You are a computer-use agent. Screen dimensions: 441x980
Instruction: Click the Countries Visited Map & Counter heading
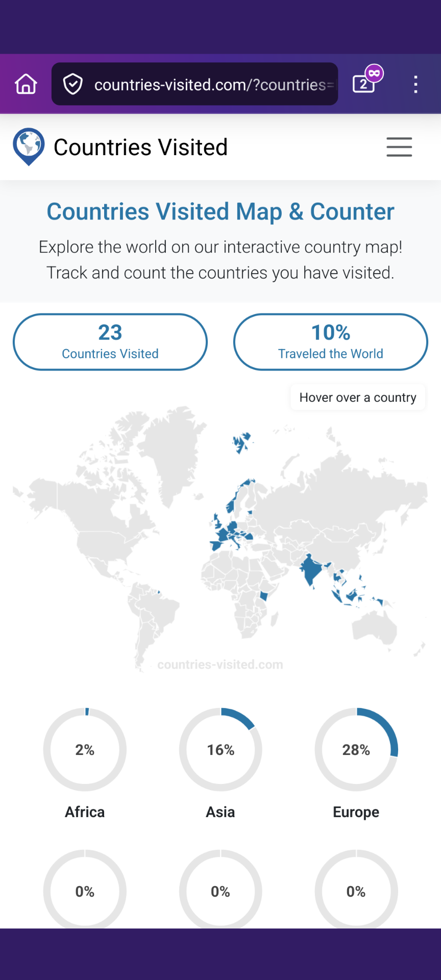click(220, 212)
